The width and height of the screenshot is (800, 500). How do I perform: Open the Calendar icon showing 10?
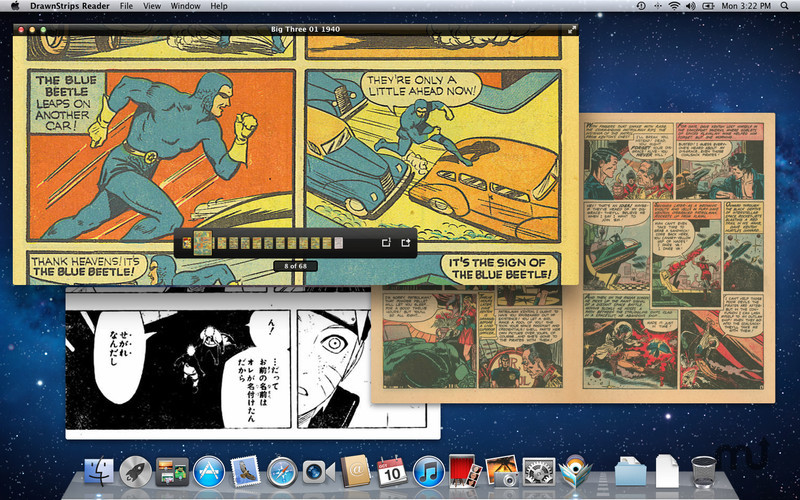[392, 471]
